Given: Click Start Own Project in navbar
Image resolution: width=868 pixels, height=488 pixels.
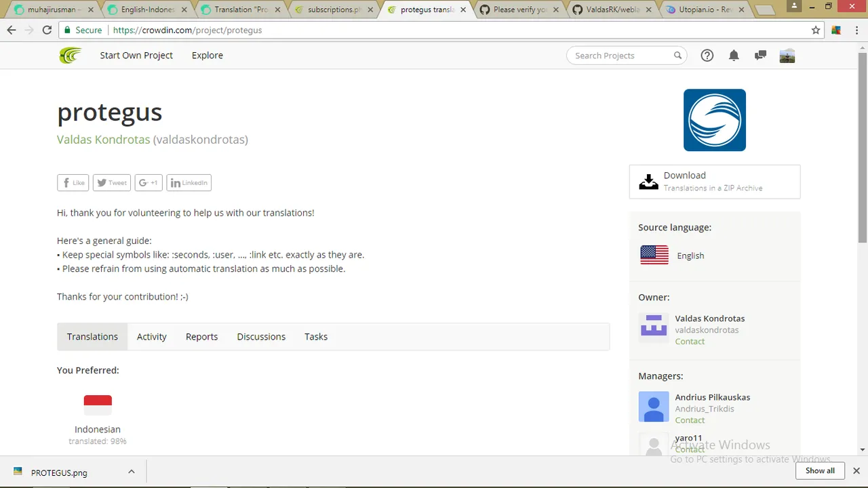Looking at the screenshot, I should (136, 56).
